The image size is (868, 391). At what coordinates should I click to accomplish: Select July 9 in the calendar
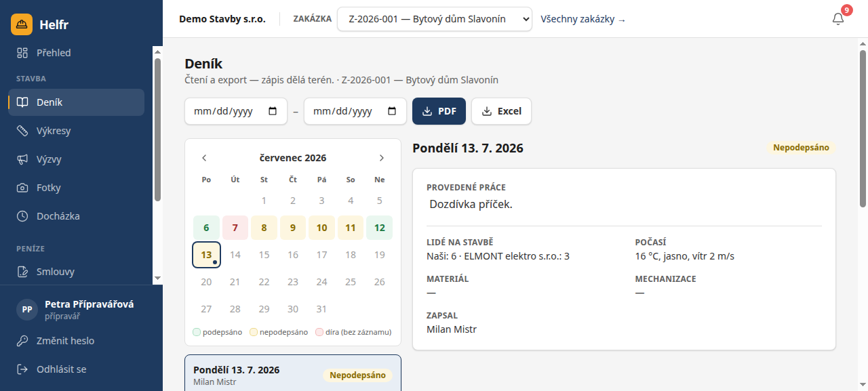tap(293, 228)
